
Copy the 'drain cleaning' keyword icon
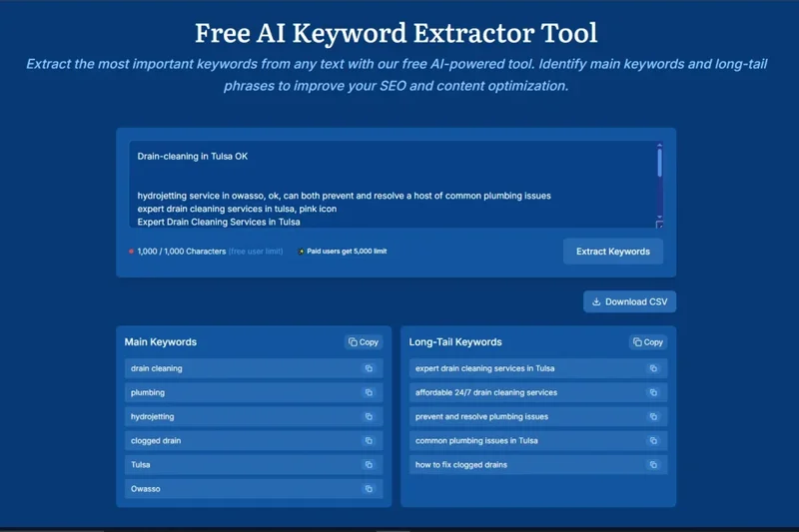369,368
